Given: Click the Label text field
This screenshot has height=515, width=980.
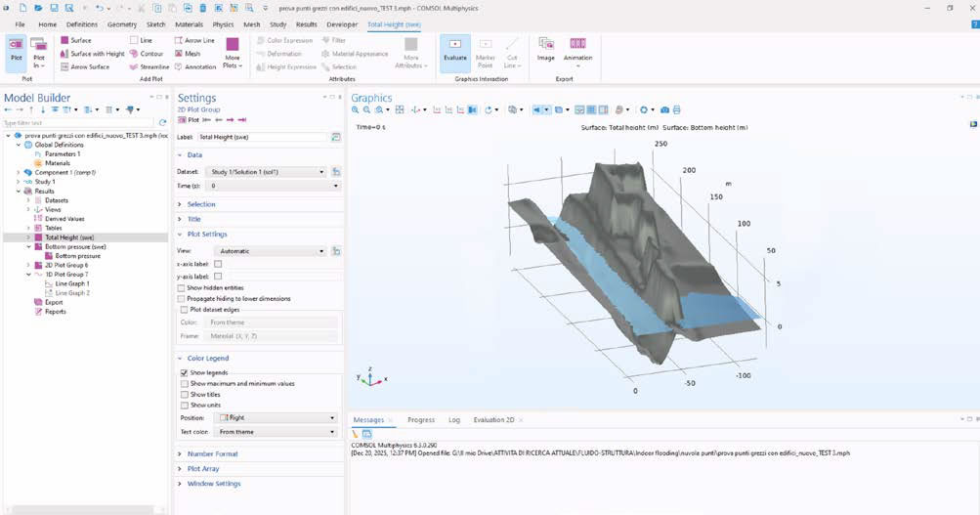Looking at the screenshot, I should [262, 138].
